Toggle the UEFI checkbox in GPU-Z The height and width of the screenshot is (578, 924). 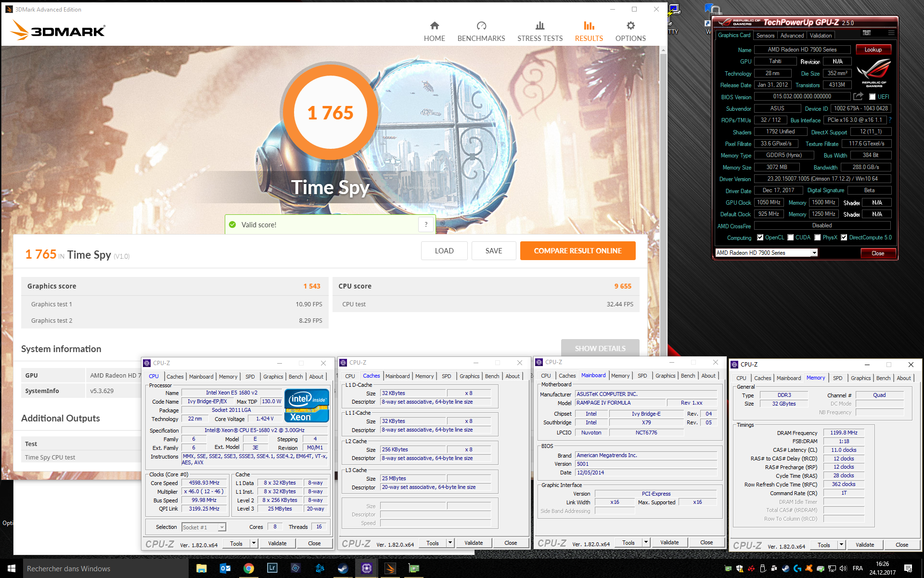(872, 97)
